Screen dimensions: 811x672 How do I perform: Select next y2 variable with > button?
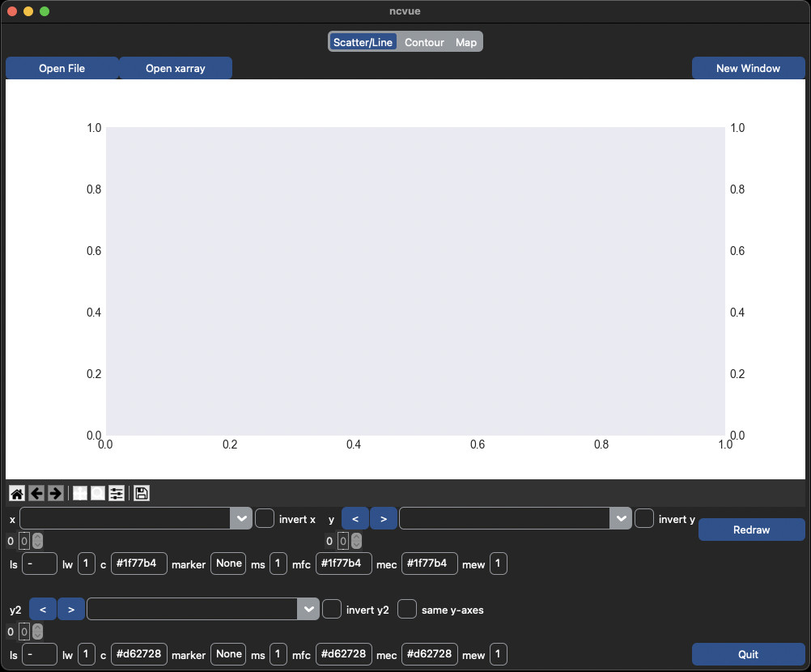tap(71, 609)
